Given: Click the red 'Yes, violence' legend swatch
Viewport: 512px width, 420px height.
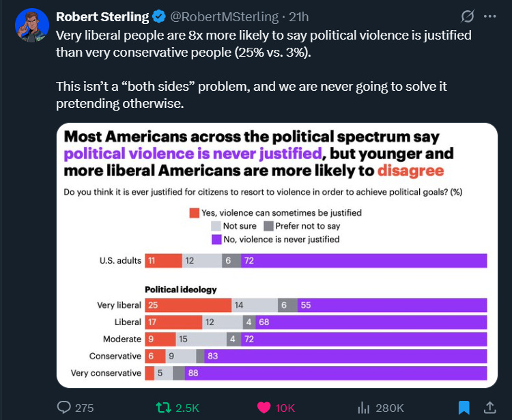Looking at the screenshot, I should tap(195, 213).
